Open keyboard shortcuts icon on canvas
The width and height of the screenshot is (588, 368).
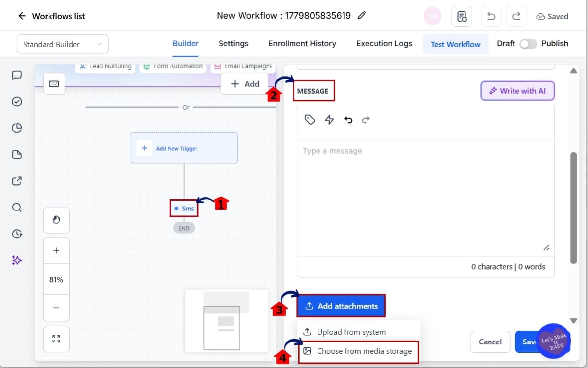click(x=54, y=84)
